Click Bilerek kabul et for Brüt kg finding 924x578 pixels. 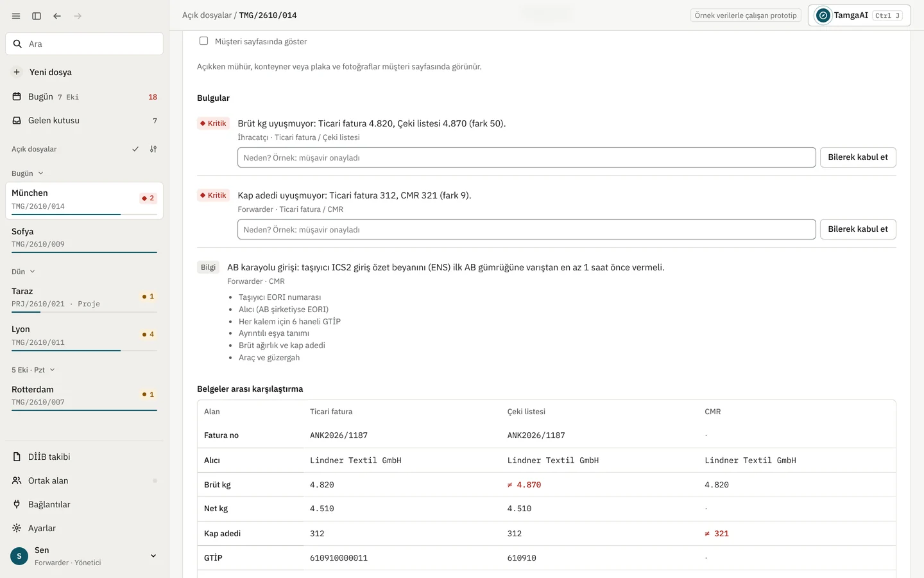(858, 157)
